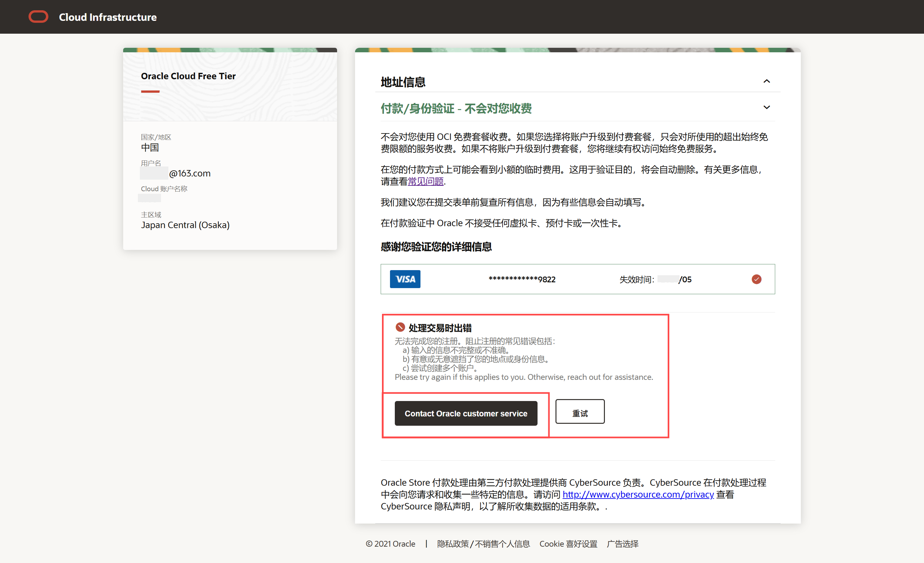Open the 地址信息 section heading
This screenshot has height=563, width=924.
coord(403,82)
